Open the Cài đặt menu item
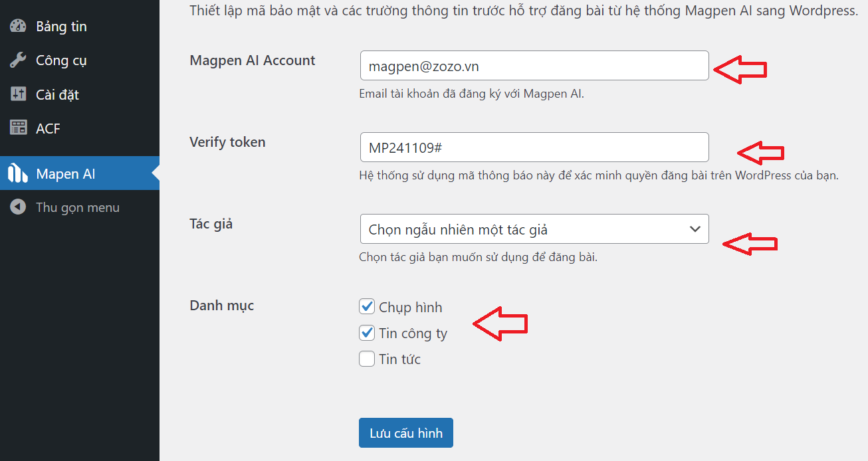The width and height of the screenshot is (868, 461). [x=80, y=94]
